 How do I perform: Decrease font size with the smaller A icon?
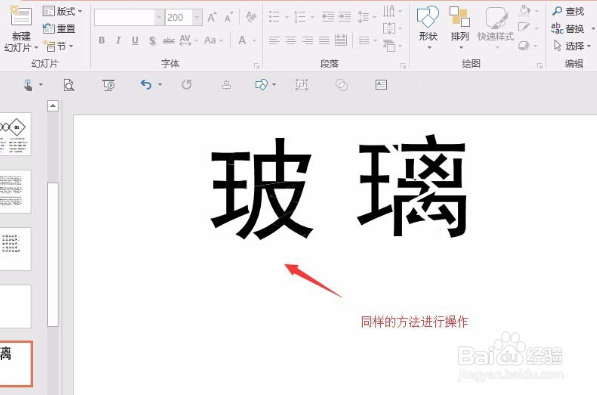pos(228,18)
